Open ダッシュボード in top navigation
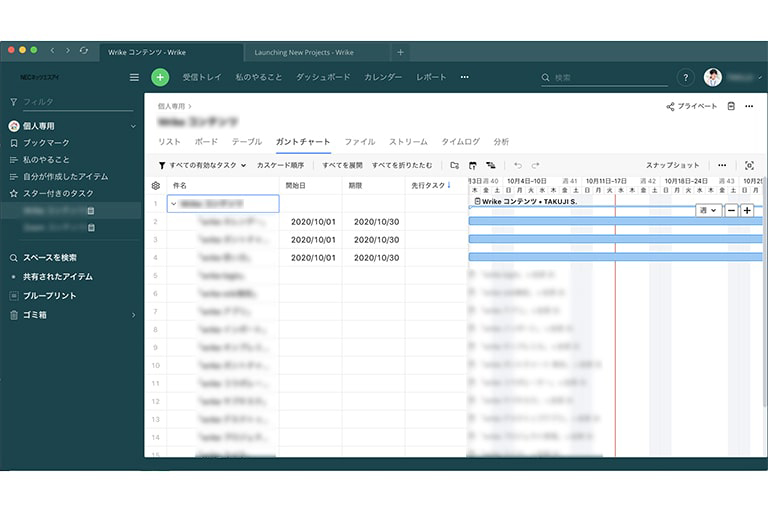This screenshot has height=512, width=768. click(323, 77)
